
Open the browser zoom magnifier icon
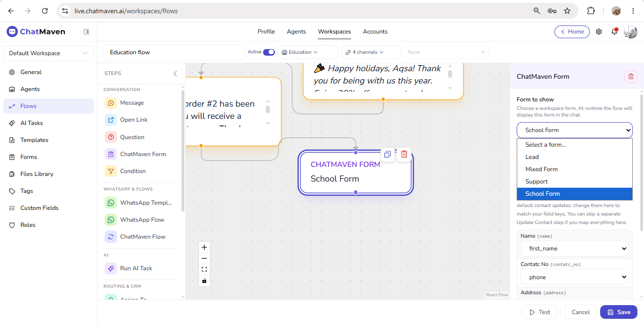click(537, 10)
